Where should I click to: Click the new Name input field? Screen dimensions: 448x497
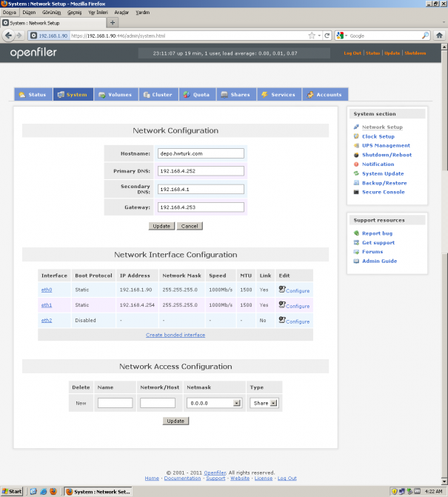pos(115,403)
